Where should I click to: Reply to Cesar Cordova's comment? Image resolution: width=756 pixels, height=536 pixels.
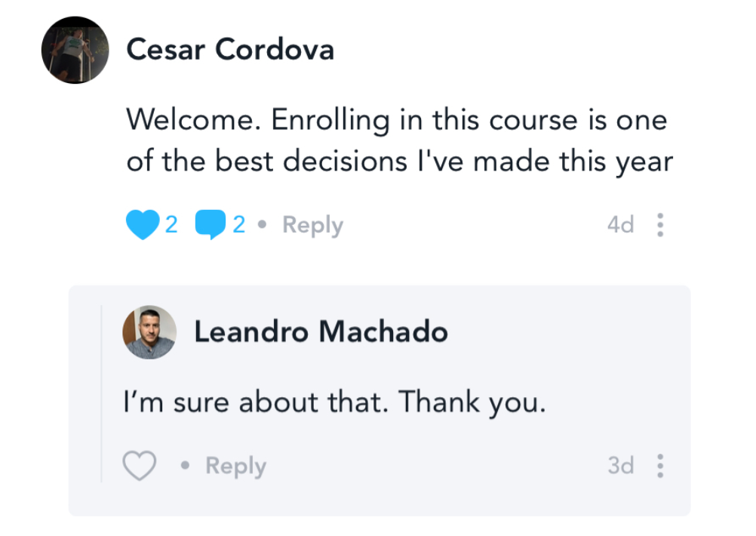pyautogui.click(x=312, y=225)
